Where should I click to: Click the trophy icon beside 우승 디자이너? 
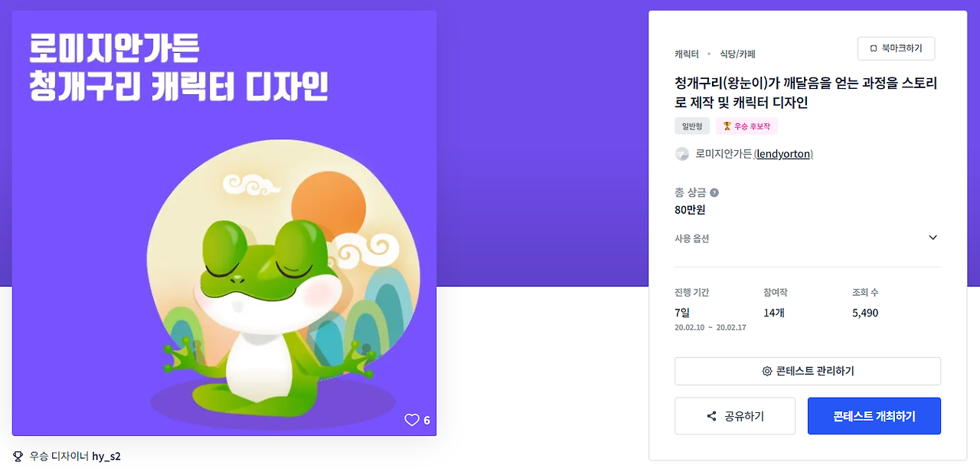[18, 456]
